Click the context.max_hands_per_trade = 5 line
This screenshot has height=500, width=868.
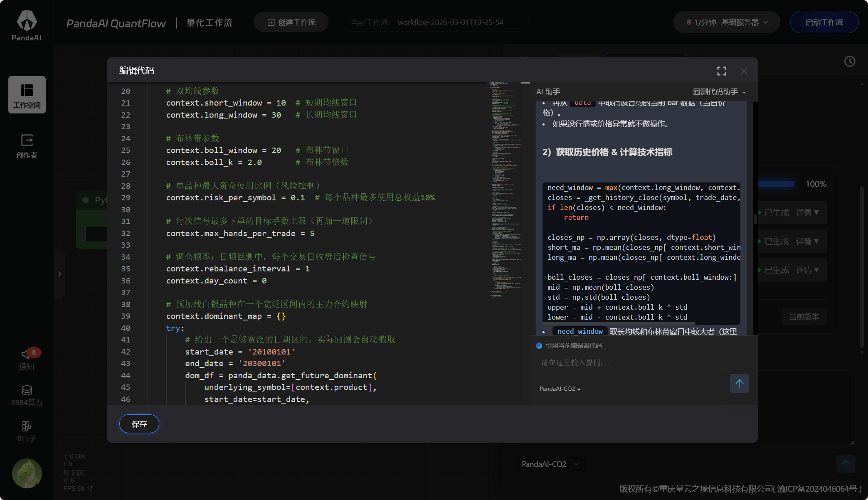click(x=240, y=234)
